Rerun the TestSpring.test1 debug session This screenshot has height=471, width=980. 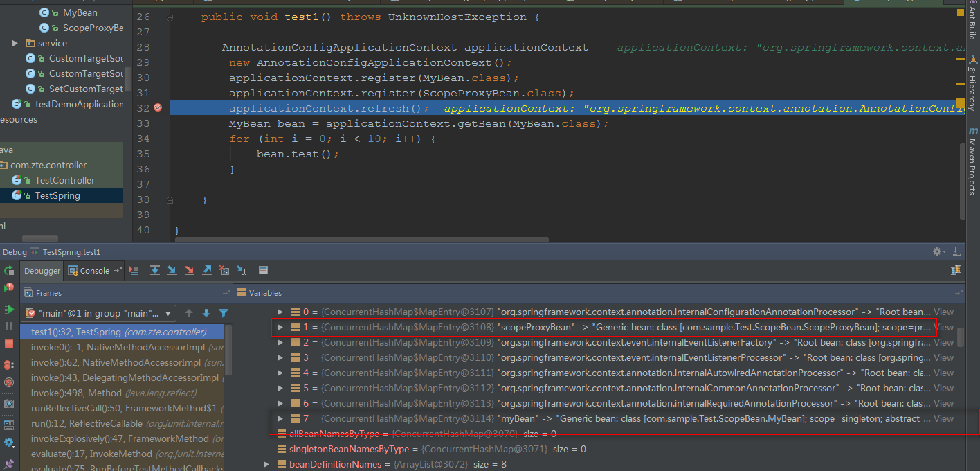pyautogui.click(x=9, y=271)
